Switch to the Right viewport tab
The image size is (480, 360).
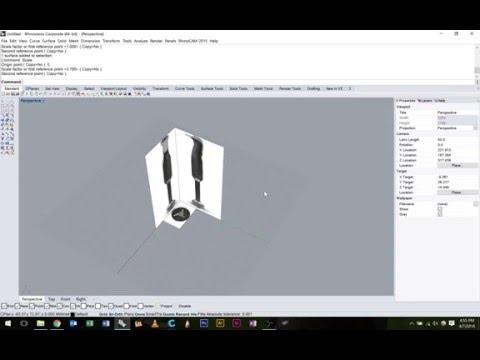tap(81, 299)
